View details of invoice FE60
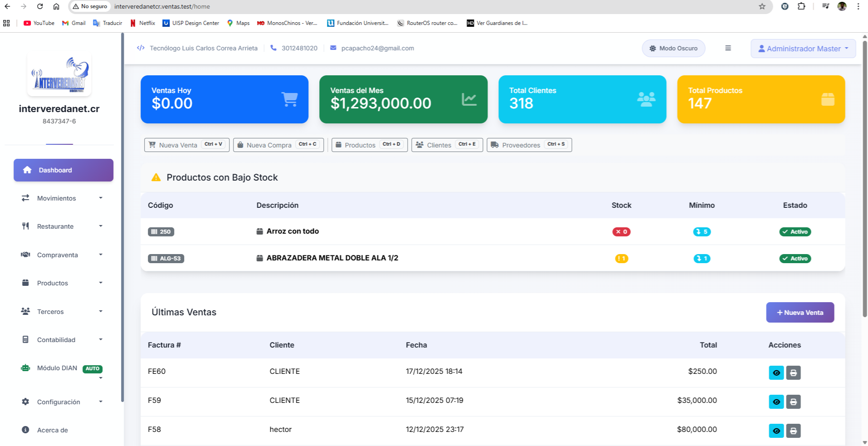The height and width of the screenshot is (446, 868). 776,372
